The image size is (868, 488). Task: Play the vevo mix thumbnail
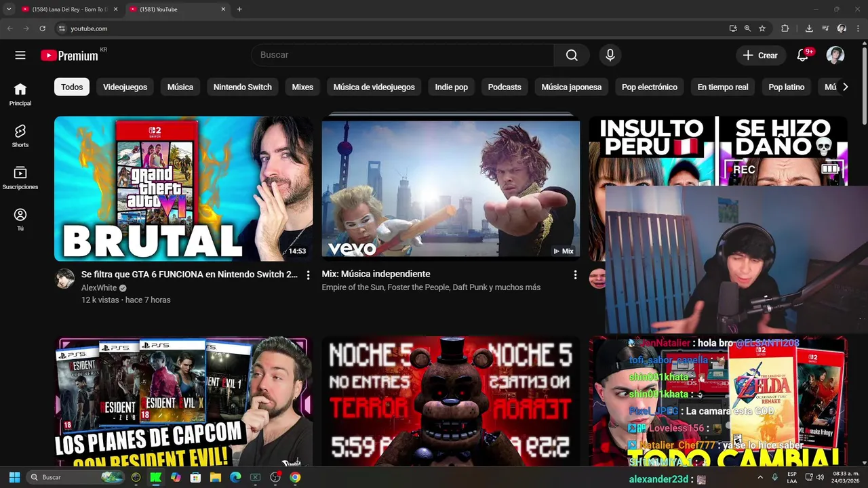pyautogui.click(x=451, y=188)
